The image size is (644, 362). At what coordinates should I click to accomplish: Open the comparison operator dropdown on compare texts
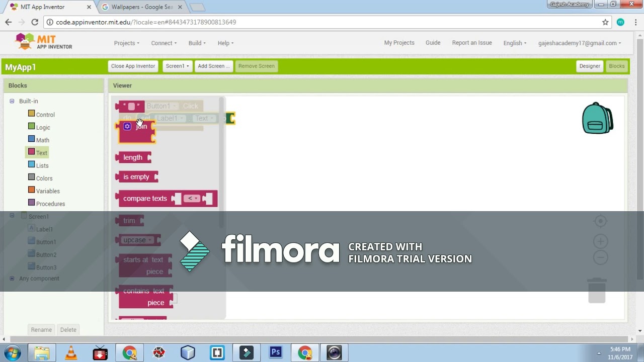191,198
